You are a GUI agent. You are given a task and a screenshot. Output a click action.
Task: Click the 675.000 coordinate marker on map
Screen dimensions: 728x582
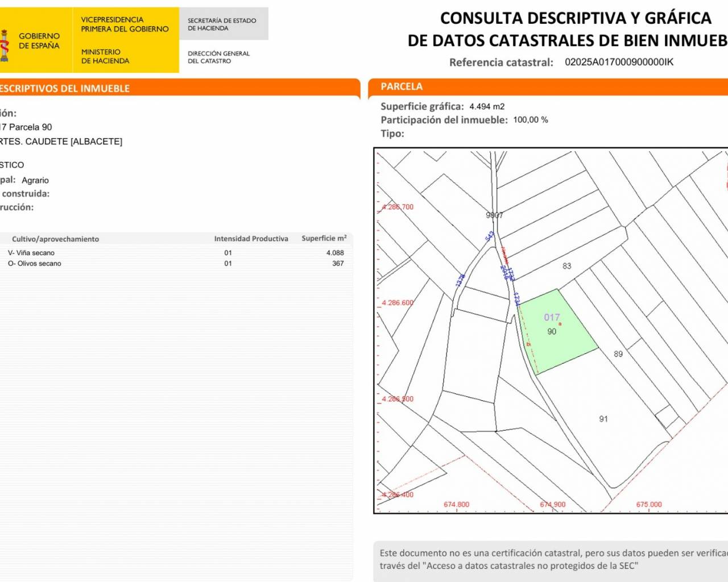pyautogui.click(x=649, y=505)
